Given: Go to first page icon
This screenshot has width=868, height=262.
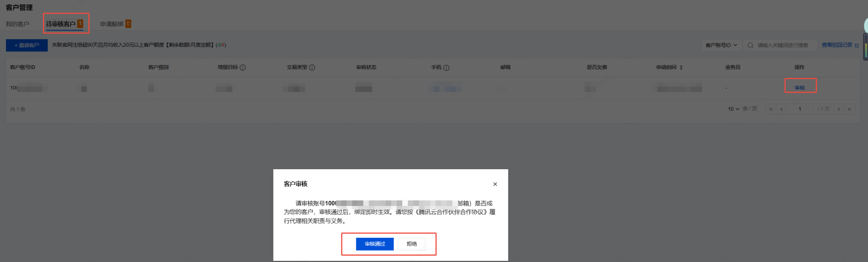Looking at the screenshot, I should [771, 109].
